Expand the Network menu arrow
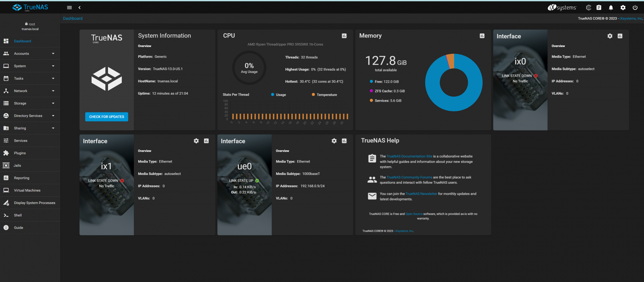The image size is (644, 282). 53,91
